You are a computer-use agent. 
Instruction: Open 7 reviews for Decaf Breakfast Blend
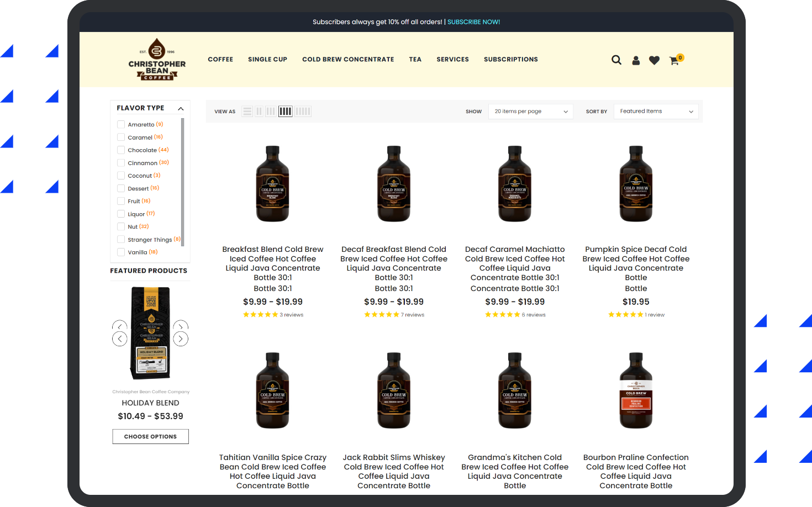tap(413, 315)
